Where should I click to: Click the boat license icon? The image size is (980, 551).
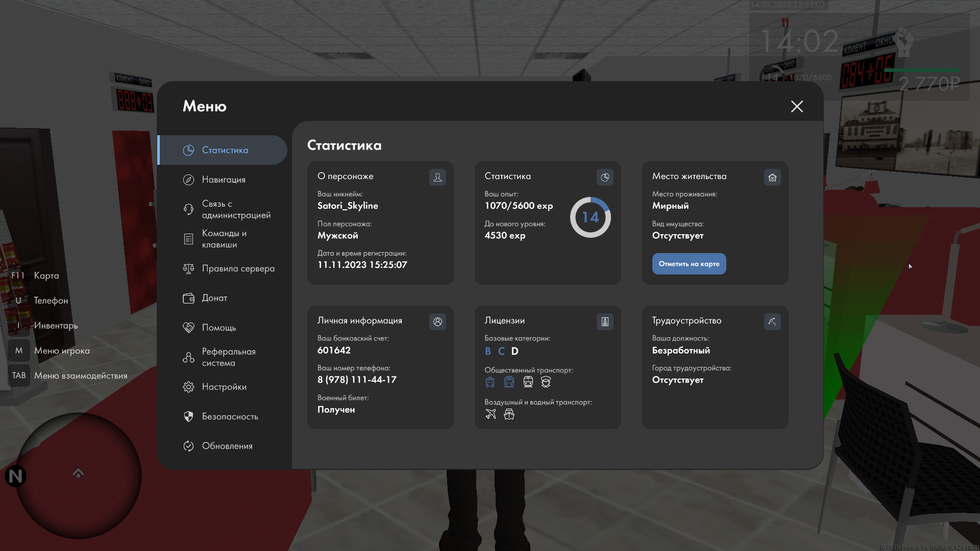tap(509, 414)
